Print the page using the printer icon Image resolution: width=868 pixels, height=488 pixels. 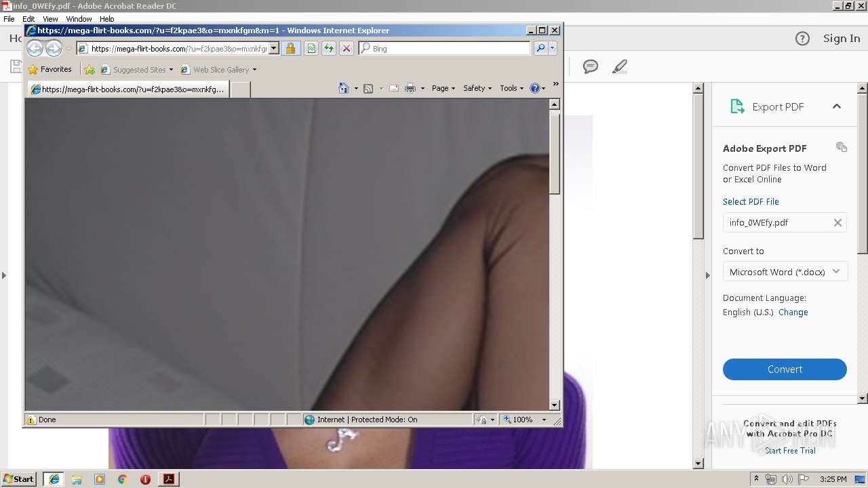click(x=410, y=88)
